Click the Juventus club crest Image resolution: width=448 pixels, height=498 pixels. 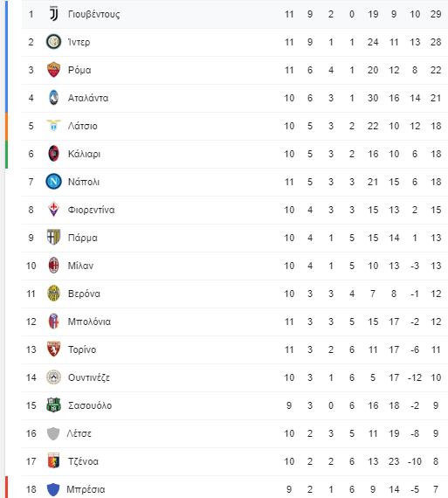(x=53, y=14)
